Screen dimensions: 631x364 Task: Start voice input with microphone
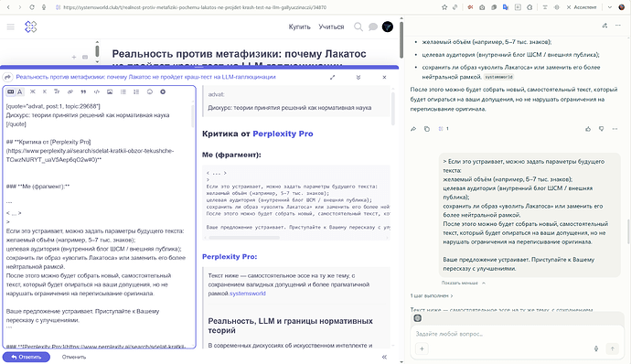pyautogui.click(x=596, y=348)
